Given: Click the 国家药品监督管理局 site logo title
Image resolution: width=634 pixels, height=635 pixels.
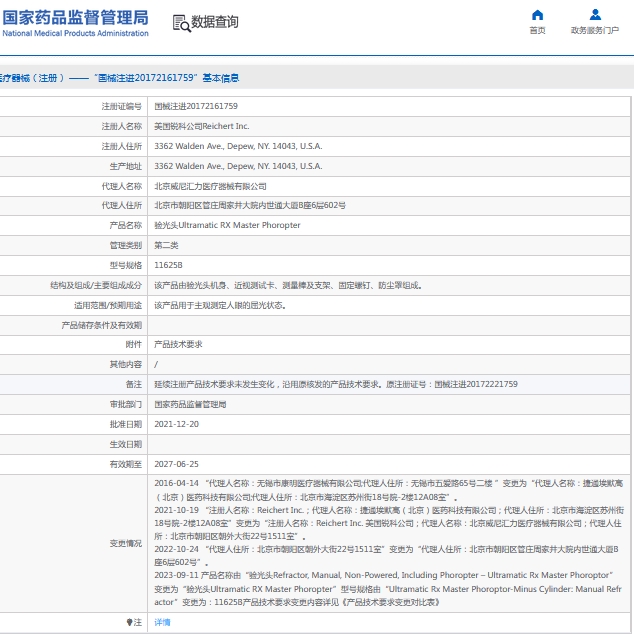Looking at the screenshot, I should [x=75, y=17].
